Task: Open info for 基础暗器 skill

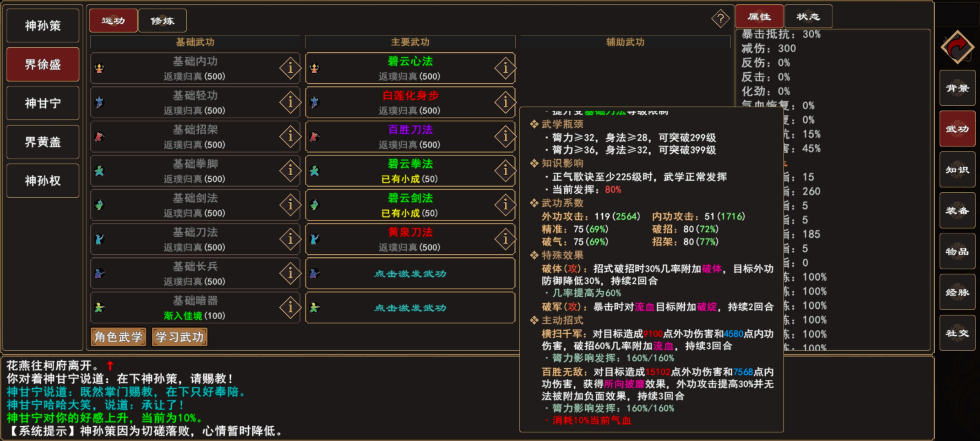Action: click(x=290, y=308)
